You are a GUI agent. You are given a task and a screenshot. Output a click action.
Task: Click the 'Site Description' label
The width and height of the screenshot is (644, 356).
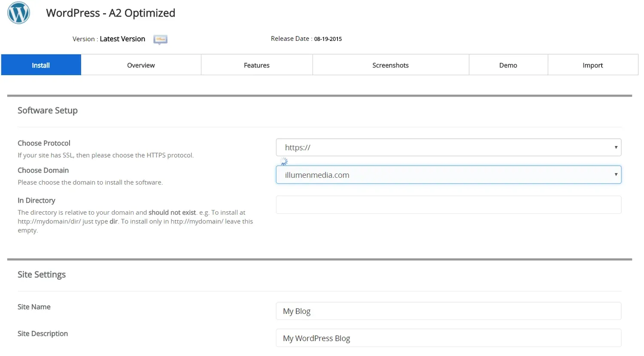pyautogui.click(x=43, y=334)
